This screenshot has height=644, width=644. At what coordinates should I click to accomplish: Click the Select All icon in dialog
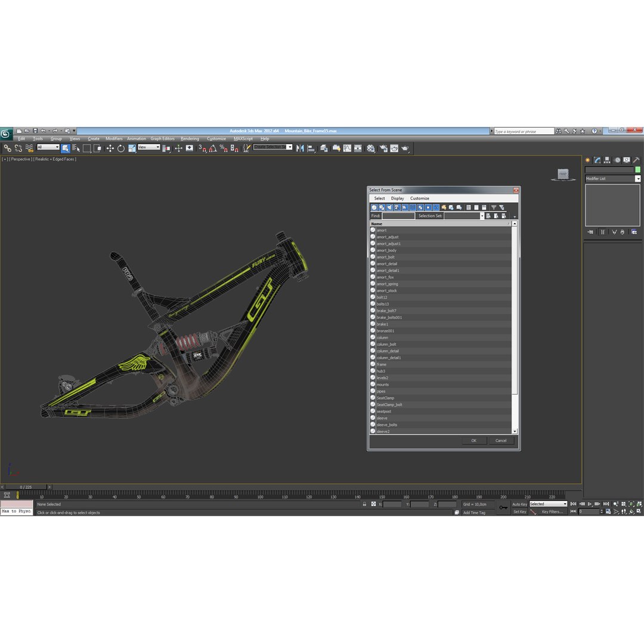(469, 208)
